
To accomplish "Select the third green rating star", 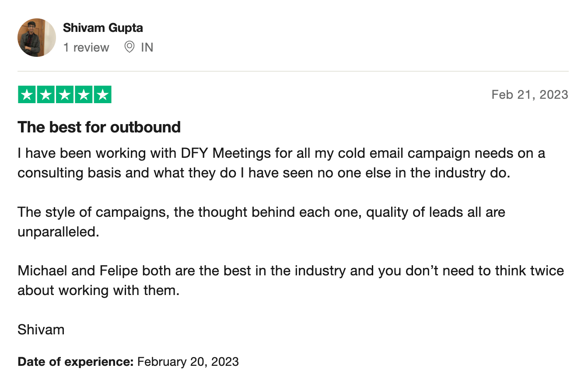I will pos(65,95).
